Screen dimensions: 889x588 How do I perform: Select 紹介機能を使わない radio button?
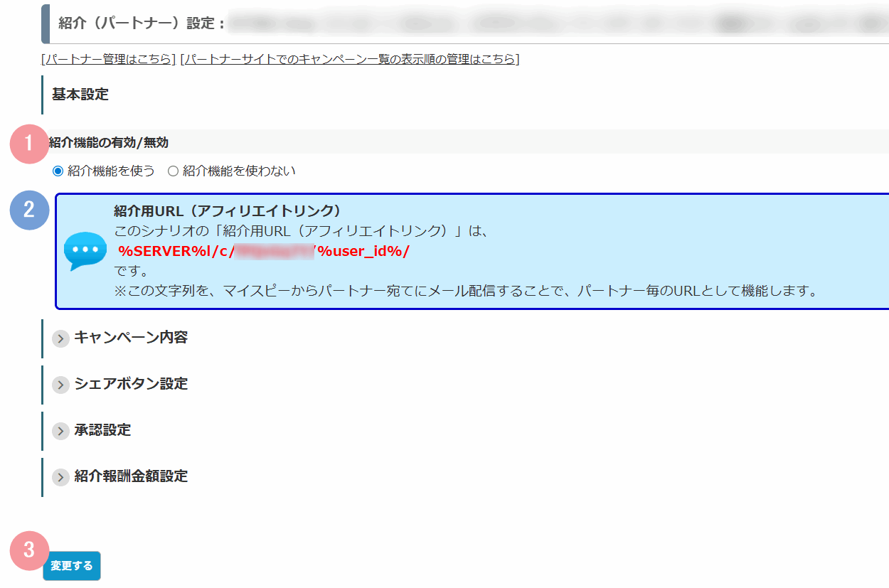[x=173, y=171]
